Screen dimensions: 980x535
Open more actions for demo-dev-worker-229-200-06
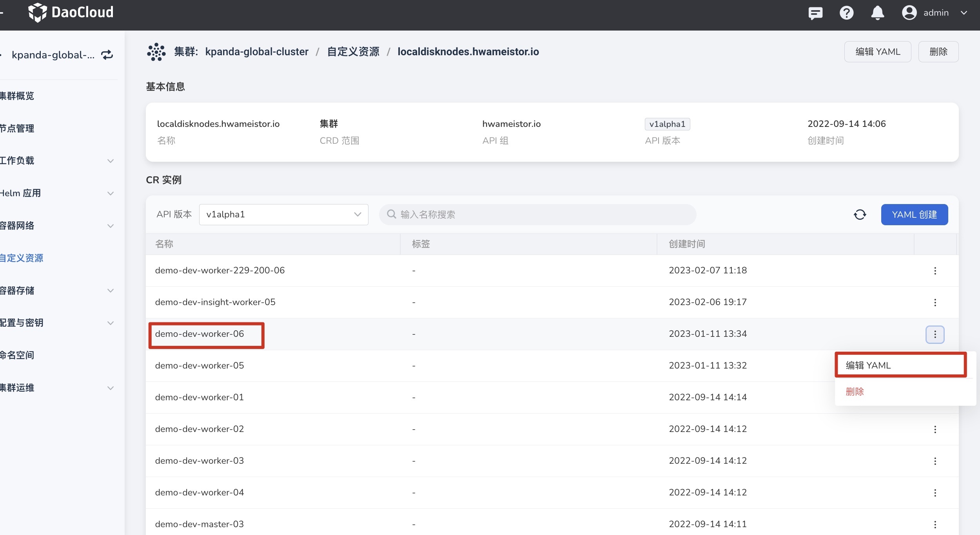pyautogui.click(x=935, y=271)
